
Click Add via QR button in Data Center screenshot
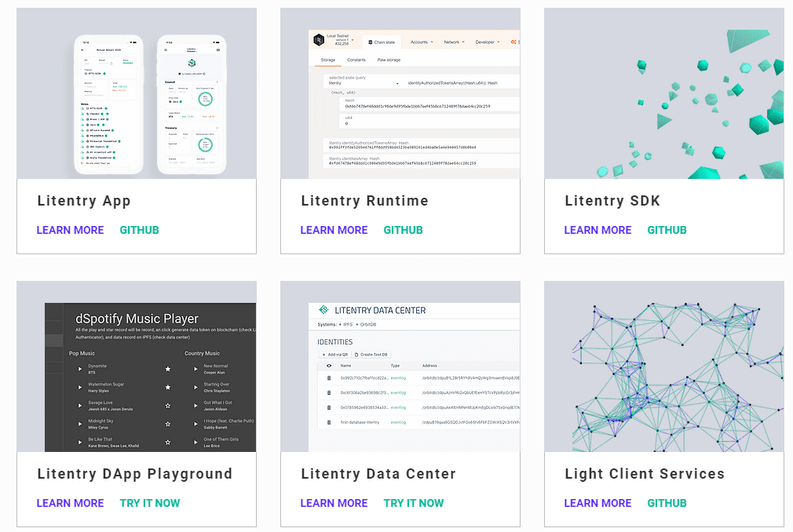334,355
